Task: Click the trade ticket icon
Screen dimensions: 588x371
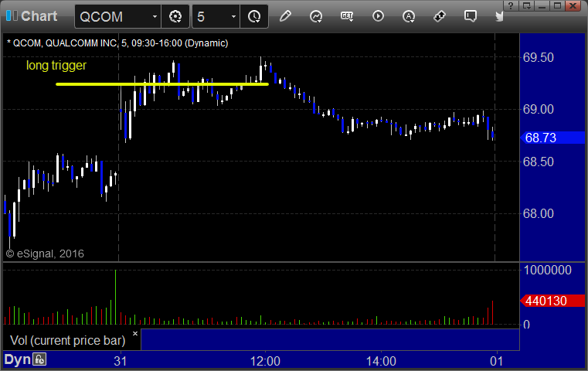Action: click(x=440, y=16)
